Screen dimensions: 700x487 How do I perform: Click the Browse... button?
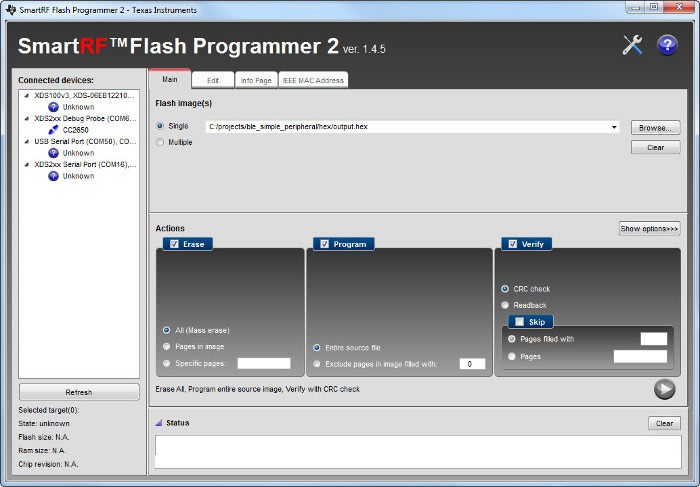[x=655, y=128]
